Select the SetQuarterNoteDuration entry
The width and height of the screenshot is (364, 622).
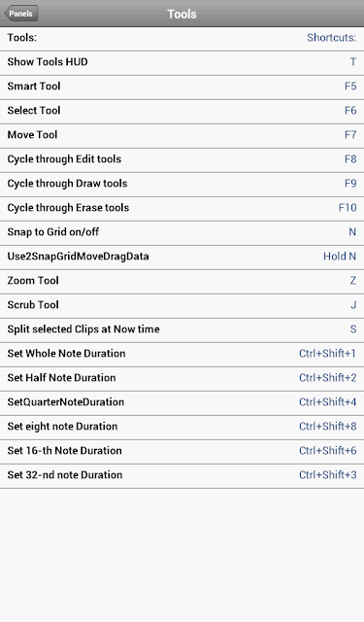pos(182,403)
